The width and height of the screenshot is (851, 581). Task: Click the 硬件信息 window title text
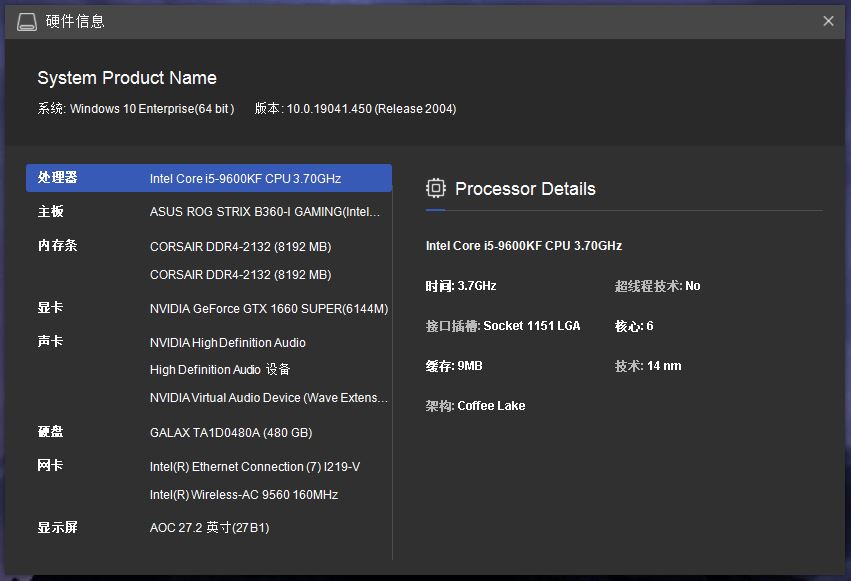pos(75,22)
